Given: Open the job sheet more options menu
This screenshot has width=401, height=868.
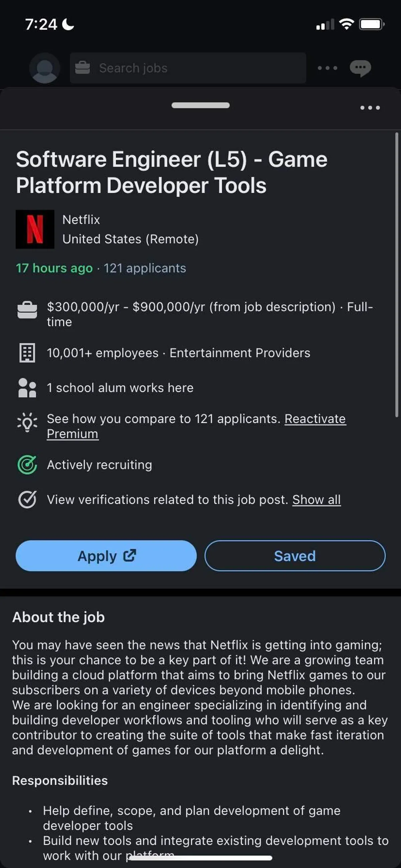Looking at the screenshot, I should (x=370, y=108).
